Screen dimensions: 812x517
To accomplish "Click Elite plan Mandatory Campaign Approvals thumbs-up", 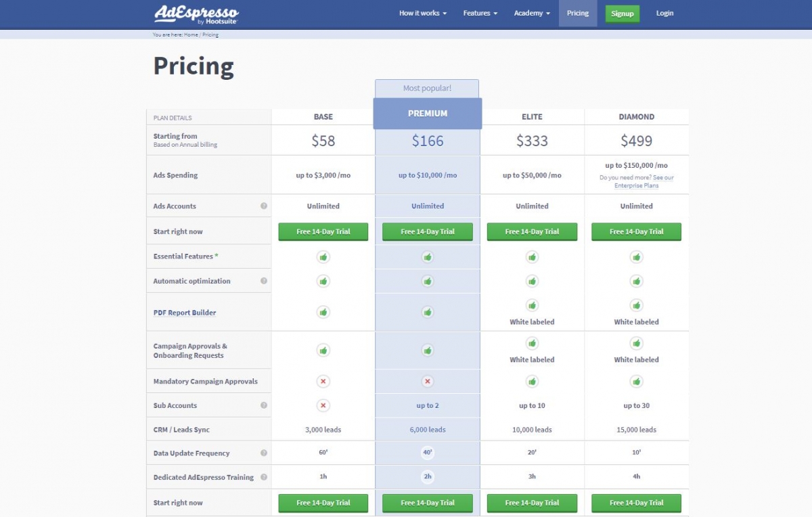I will click(532, 382).
